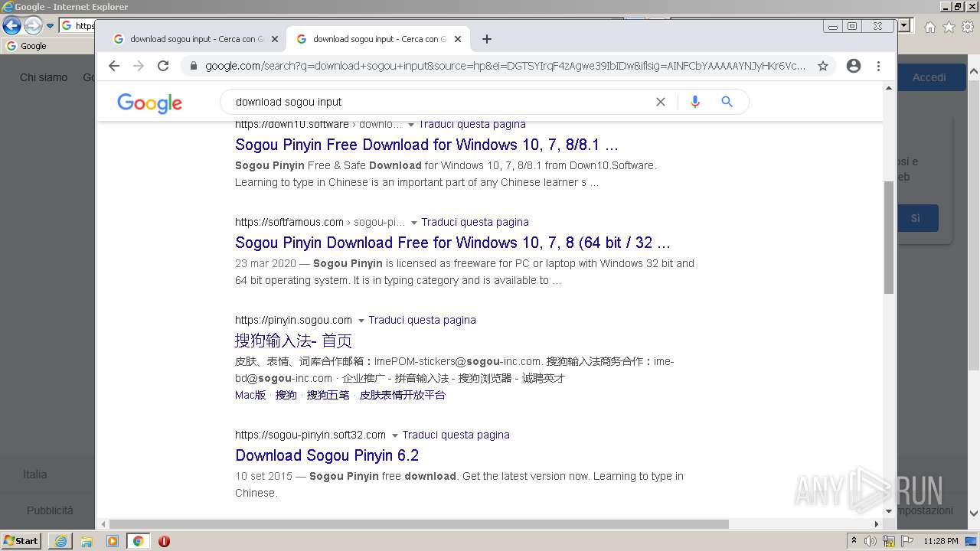
Task: Open Windows Explorer folder in taskbar
Action: pos(87,541)
